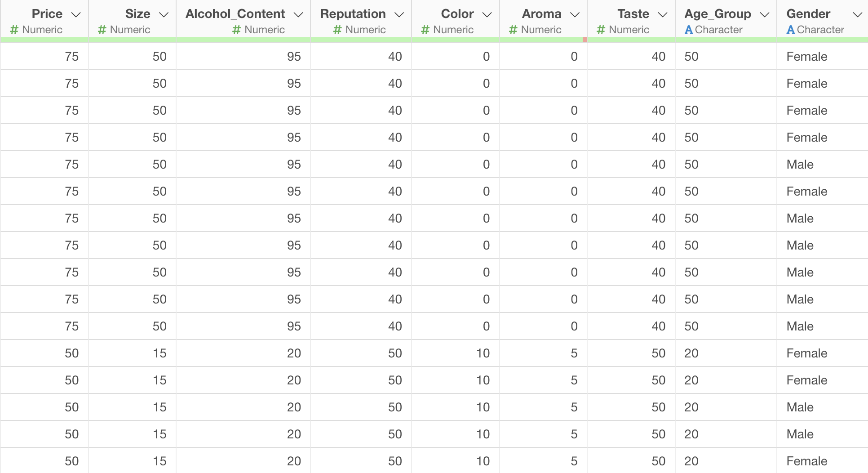Open the Taste column dropdown arrow
Viewport: 868px width, 473px height.
tap(662, 15)
